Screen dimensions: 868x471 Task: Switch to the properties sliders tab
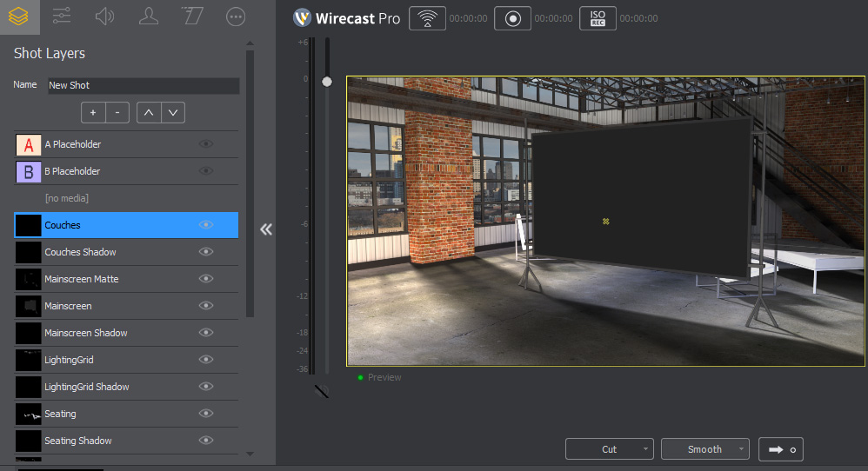[62, 17]
